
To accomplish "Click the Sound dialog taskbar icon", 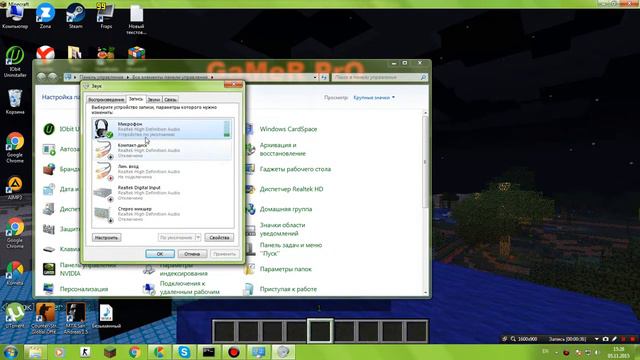I will [x=283, y=352].
